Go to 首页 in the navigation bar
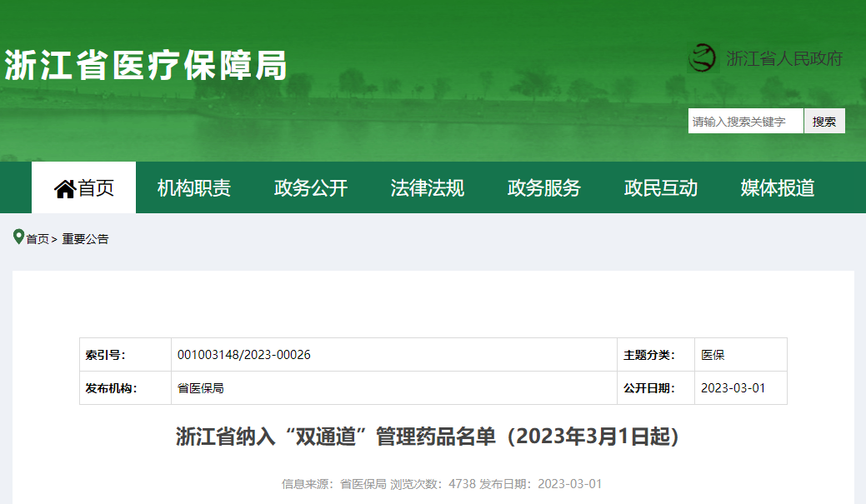 (x=84, y=187)
